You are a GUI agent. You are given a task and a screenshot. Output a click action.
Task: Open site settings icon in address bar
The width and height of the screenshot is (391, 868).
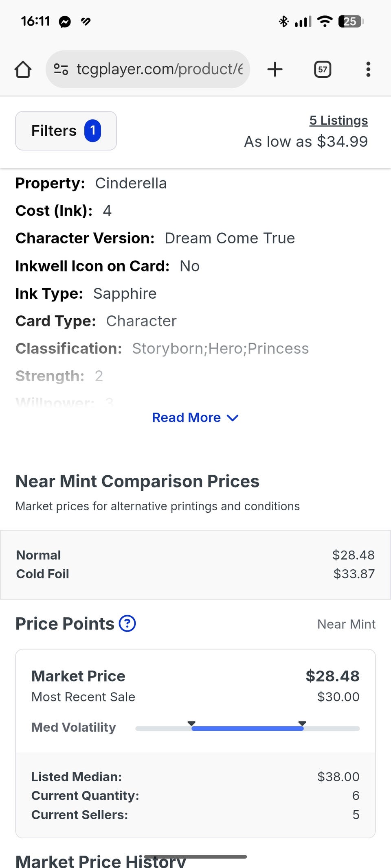click(61, 69)
